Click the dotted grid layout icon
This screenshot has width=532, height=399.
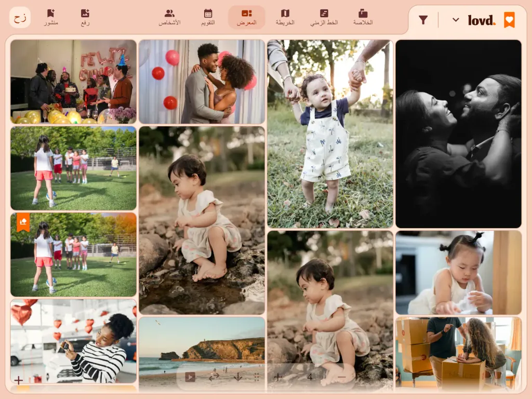(257, 377)
